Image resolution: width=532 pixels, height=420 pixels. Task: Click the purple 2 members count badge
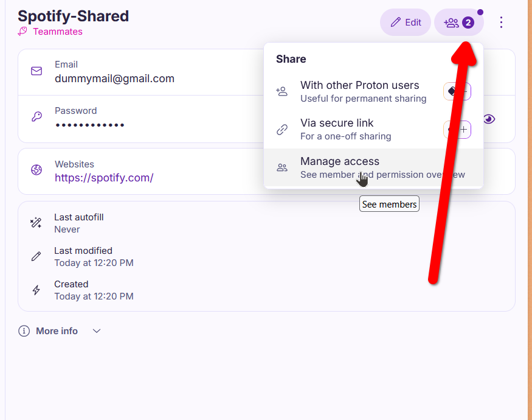tap(468, 23)
